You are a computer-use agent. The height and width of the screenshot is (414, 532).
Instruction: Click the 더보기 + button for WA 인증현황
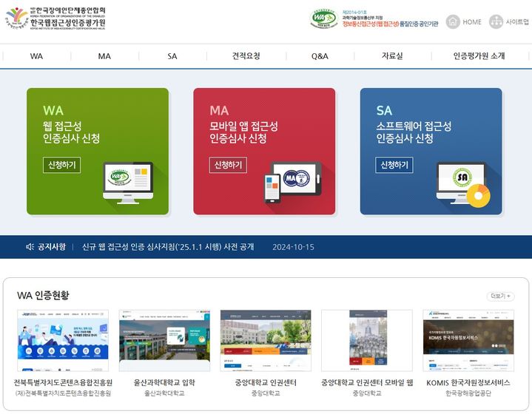500,296
